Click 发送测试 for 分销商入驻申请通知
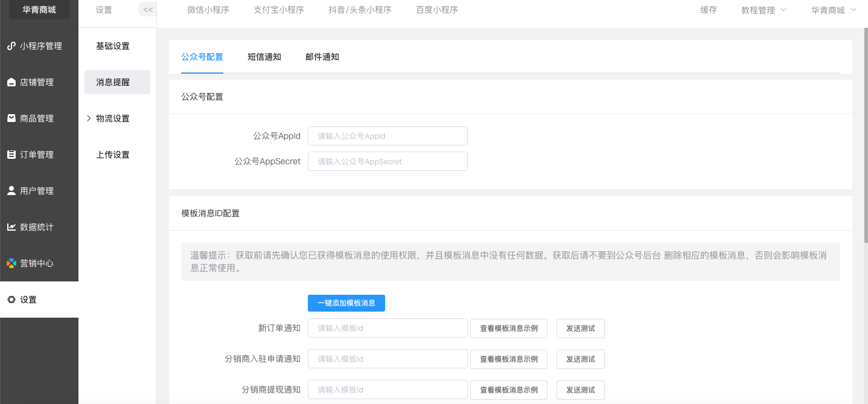The image size is (868, 404). [581, 359]
